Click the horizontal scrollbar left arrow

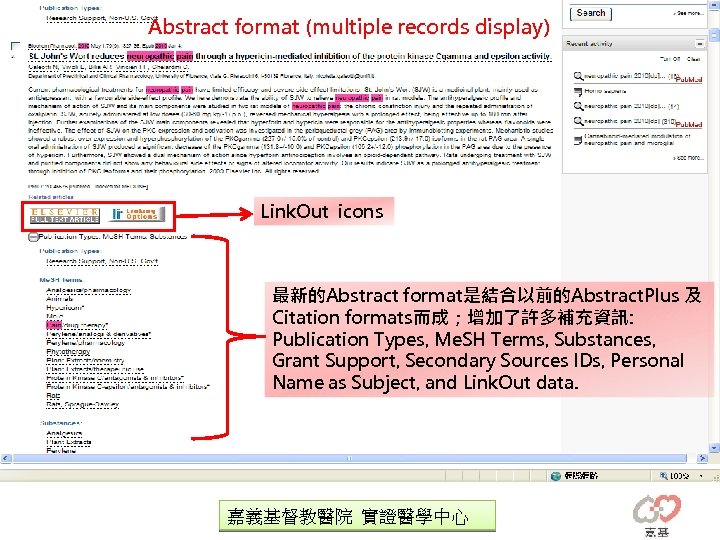pos(6,458)
